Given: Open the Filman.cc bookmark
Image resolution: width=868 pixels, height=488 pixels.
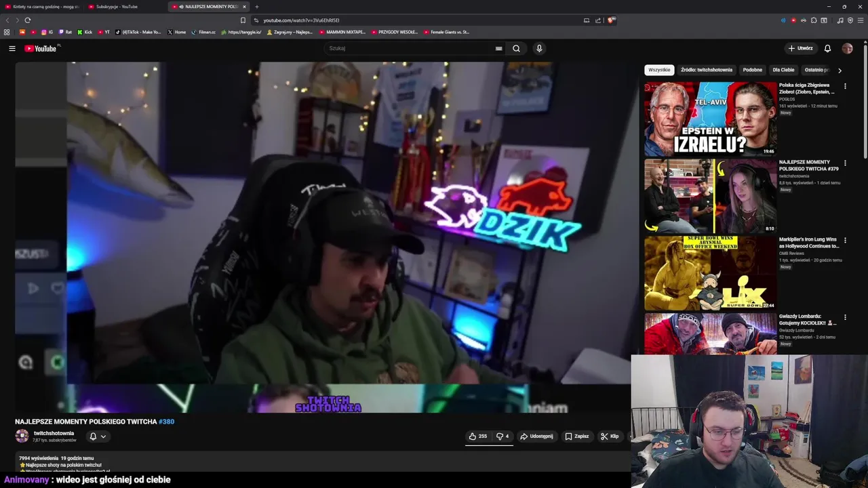Looking at the screenshot, I should coord(203,32).
